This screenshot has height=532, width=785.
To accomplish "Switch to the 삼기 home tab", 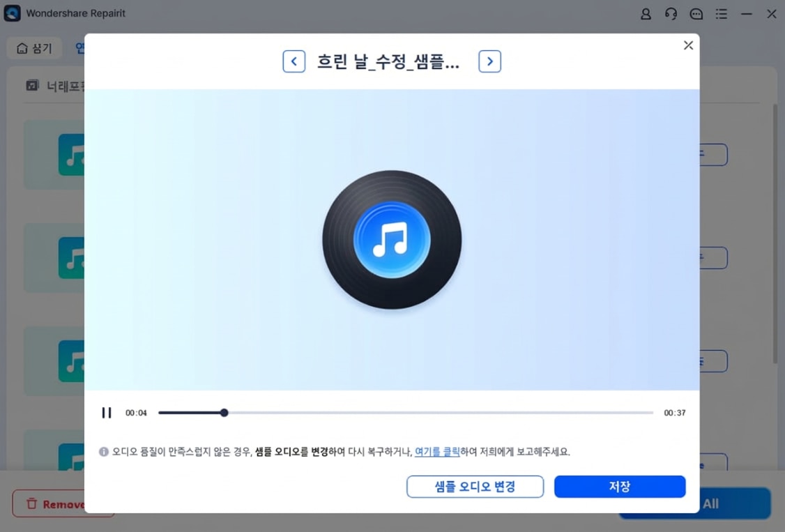I will coord(33,47).
